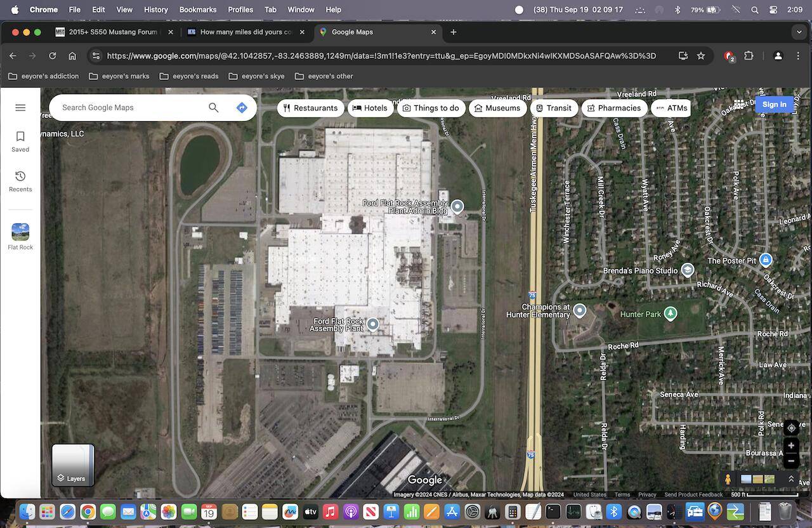The height and width of the screenshot is (528, 812).
Task: Open the View menu
Action: click(x=124, y=10)
